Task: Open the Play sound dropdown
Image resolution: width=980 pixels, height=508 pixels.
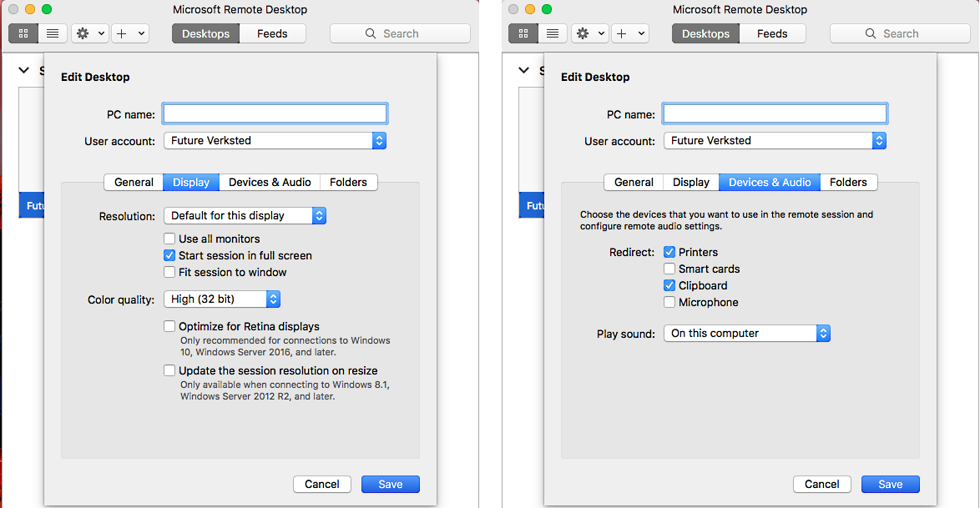Action: (746, 333)
